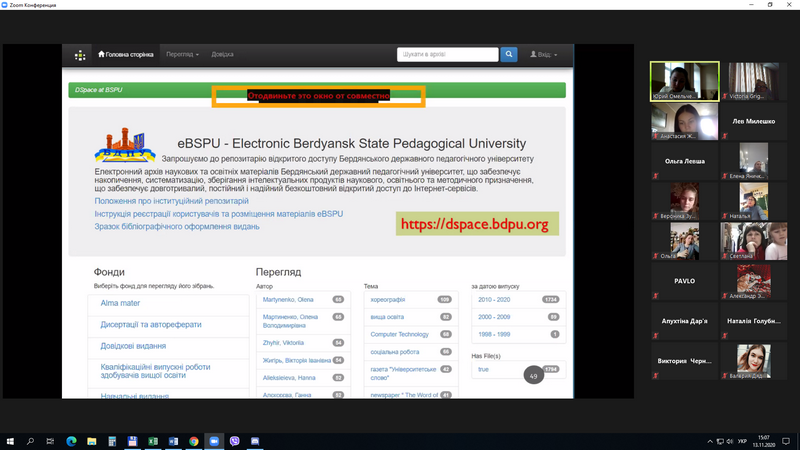Viewport: 800px width, 450px height.
Task: Go to Головна сторінка in navbar
Action: pyautogui.click(x=126, y=54)
